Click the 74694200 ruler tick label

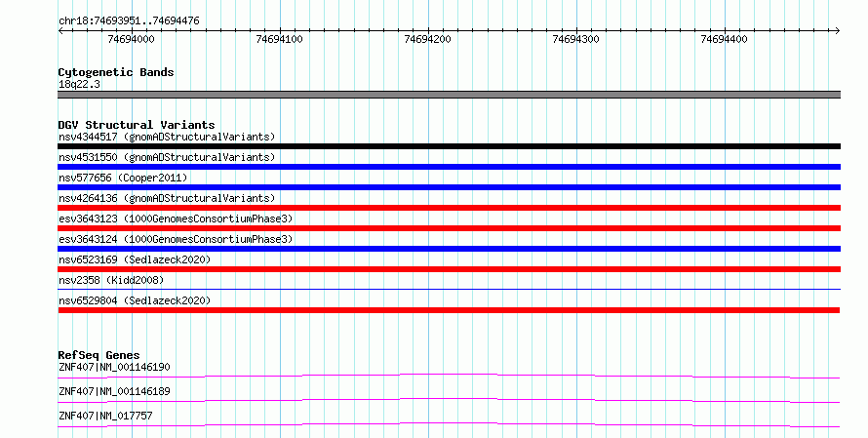(x=428, y=39)
